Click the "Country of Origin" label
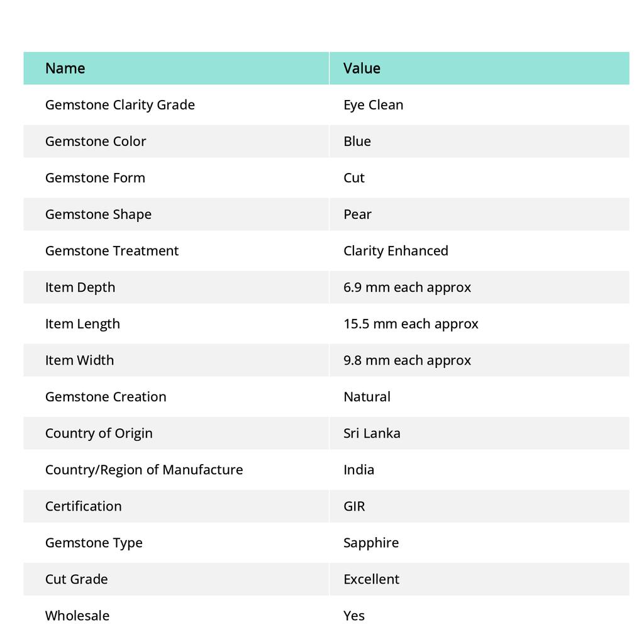This screenshot has width=644, height=644. click(99, 433)
